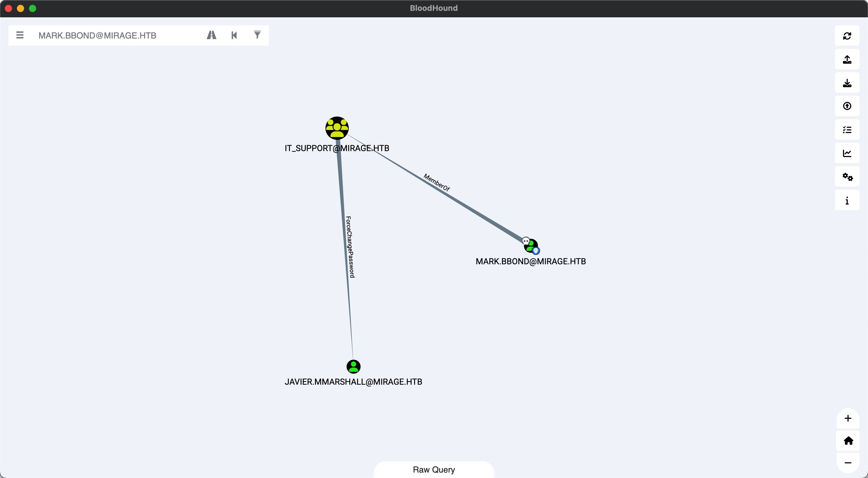The image size is (868, 478).
Task: Click the ForceChangePassword edge label
Action: (x=350, y=247)
